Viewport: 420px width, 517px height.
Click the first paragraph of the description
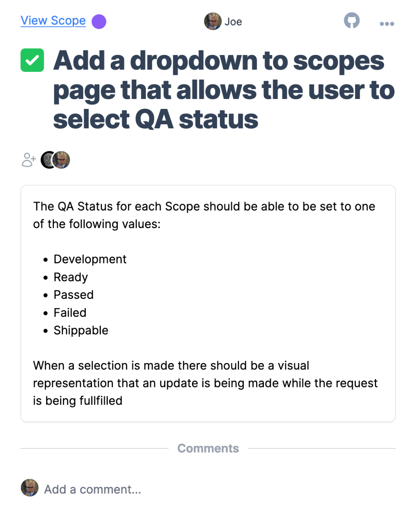click(204, 215)
